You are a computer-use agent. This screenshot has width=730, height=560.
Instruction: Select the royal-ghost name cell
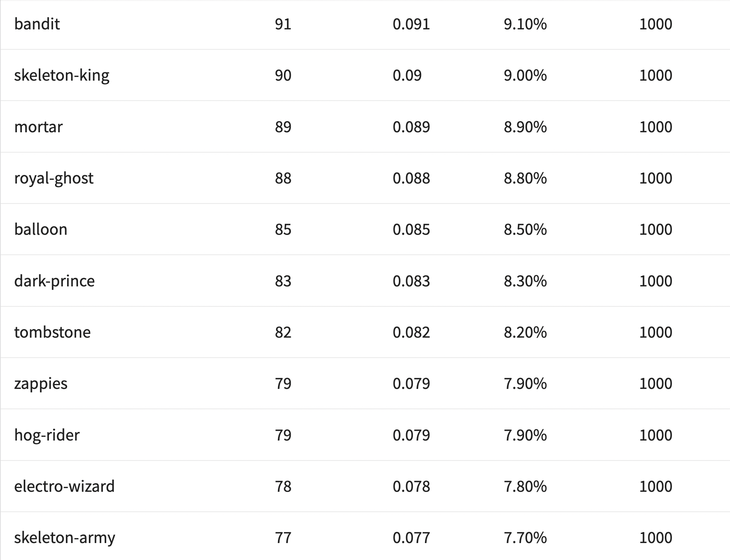click(54, 178)
